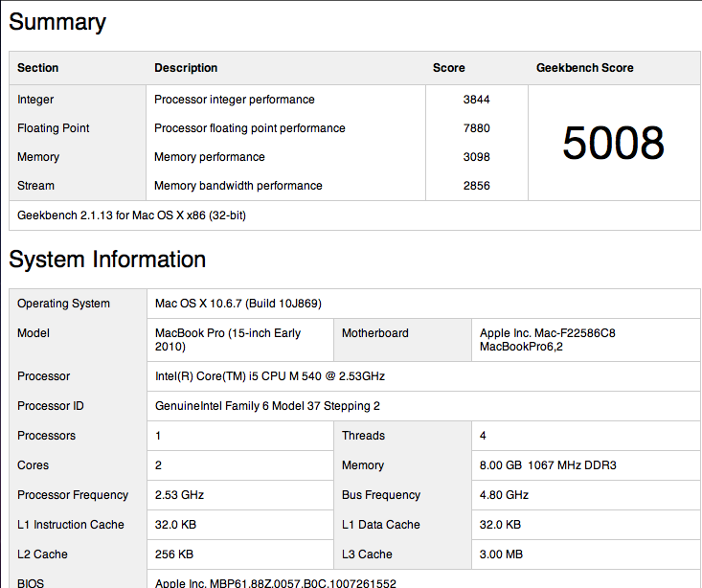Viewport: 702px width, 588px height.
Task: Click the System Information heading
Action: [107, 260]
